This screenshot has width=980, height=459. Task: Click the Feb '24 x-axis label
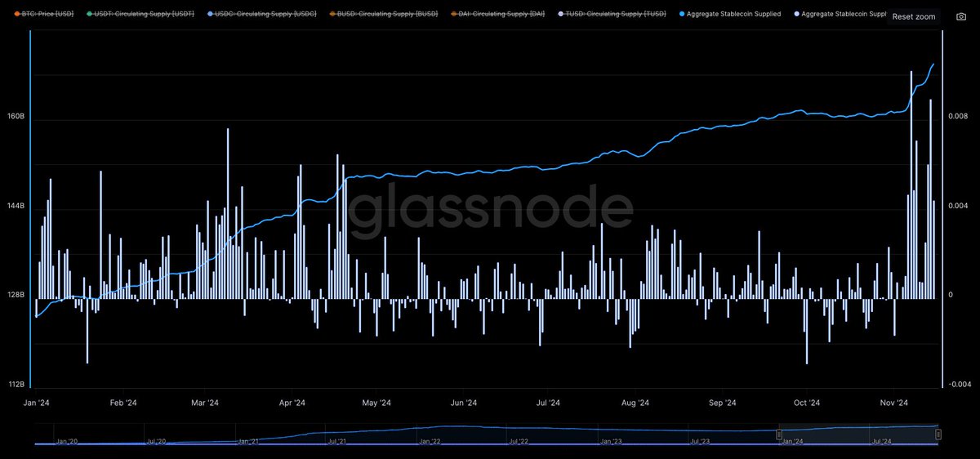pyautogui.click(x=122, y=403)
